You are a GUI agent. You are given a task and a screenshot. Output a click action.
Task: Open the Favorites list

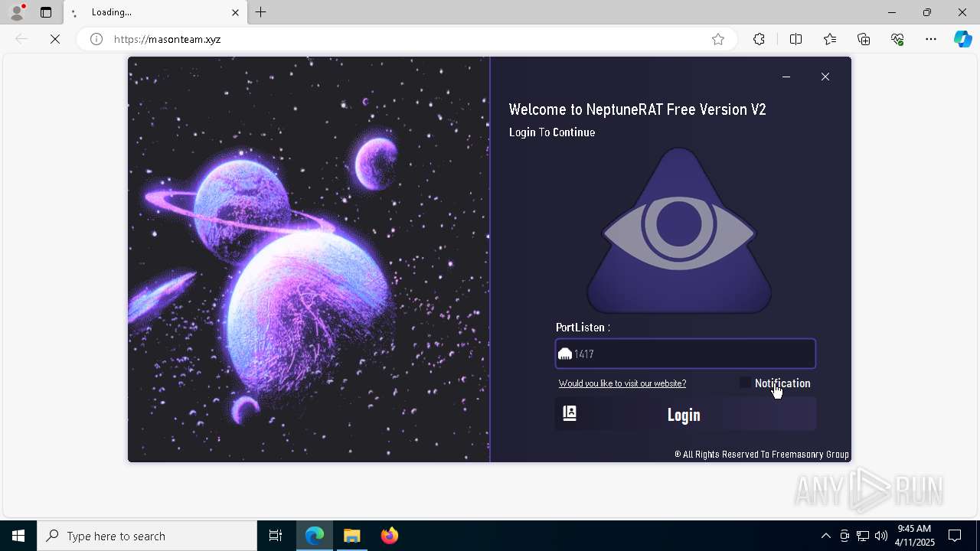pyautogui.click(x=830, y=39)
